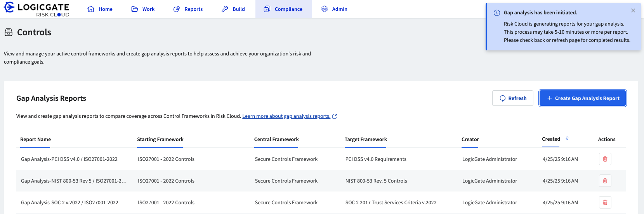This screenshot has width=644, height=214.
Task: Select the Compliance tab
Action: 283,9
